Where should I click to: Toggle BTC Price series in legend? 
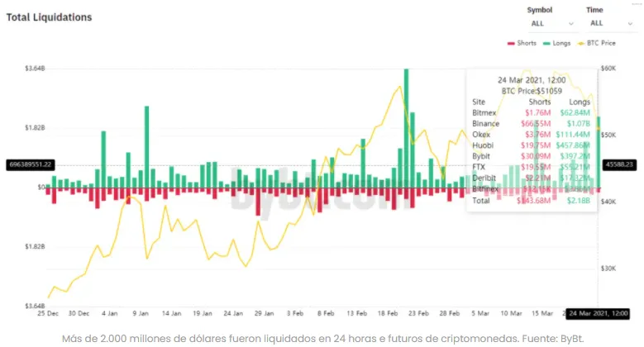coord(596,43)
